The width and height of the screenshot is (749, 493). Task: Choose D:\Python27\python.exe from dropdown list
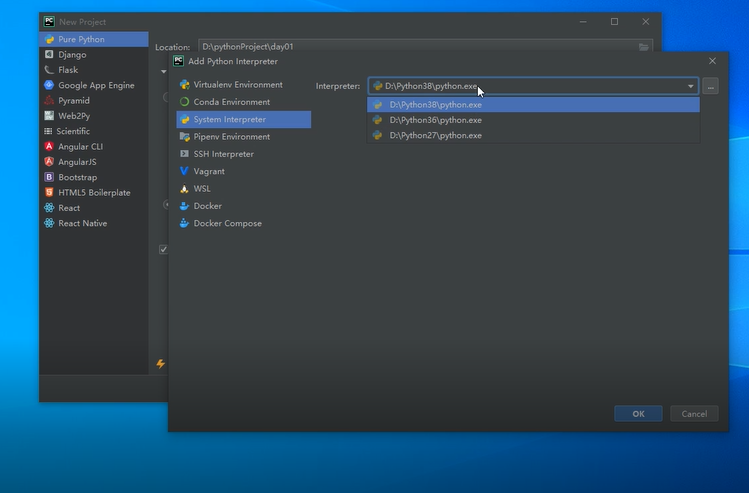tap(533, 135)
